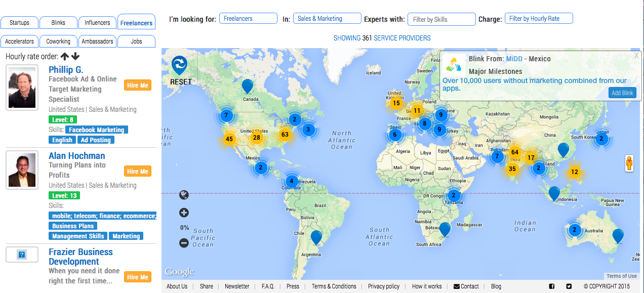Open the Facebook icon in footer
The image size is (644, 293).
552,286
